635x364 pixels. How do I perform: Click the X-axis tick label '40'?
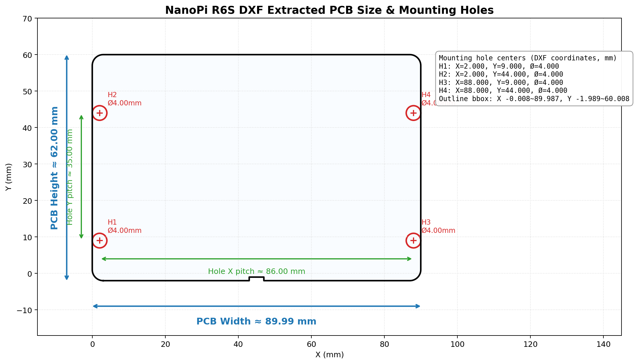pyautogui.click(x=238, y=344)
